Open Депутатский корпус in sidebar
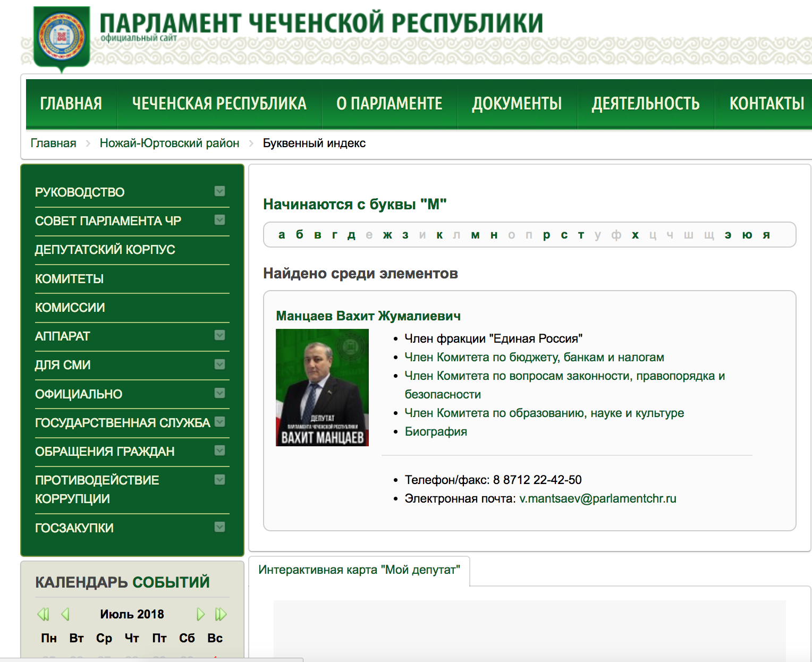The height and width of the screenshot is (662, 812). pyautogui.click(x=105, y=250)
